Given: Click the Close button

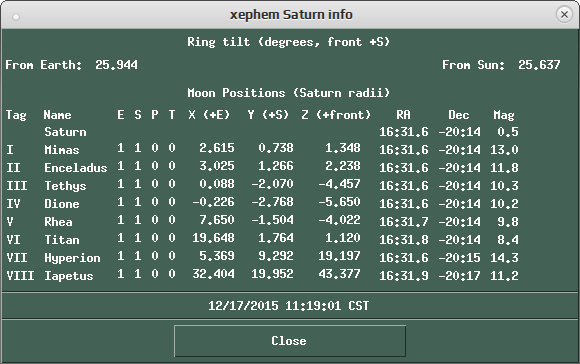Looking at the screenshot, I should coord(290,341).
